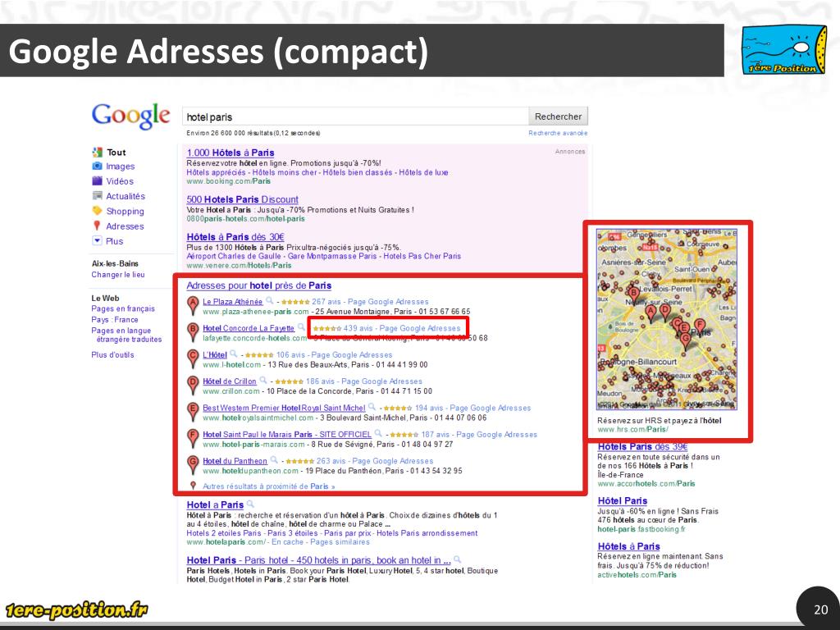Open Page Google Adresses link for L'Hôtel

[351, 354]
